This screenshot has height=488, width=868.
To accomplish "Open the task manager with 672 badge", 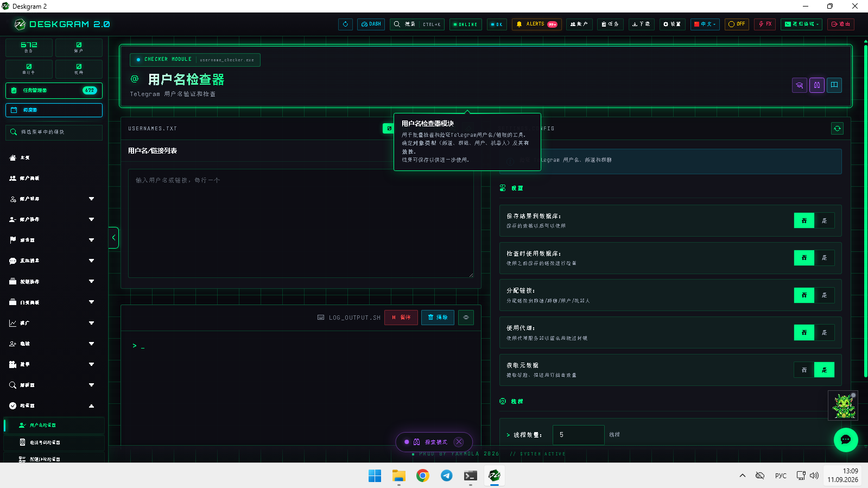I will pyautogui.click(x=54, y=91).
